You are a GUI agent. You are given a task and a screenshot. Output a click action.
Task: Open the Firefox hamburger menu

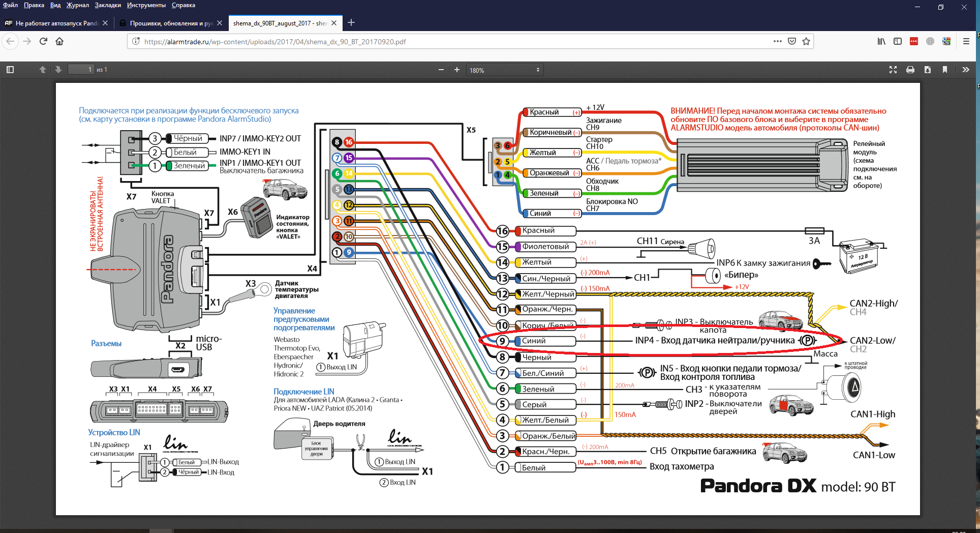point(966,41)
